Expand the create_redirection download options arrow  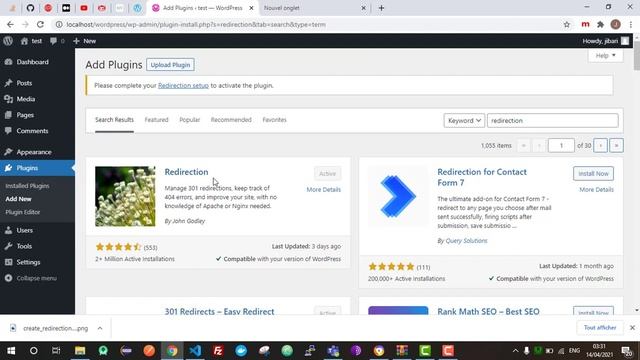point(100,328)
